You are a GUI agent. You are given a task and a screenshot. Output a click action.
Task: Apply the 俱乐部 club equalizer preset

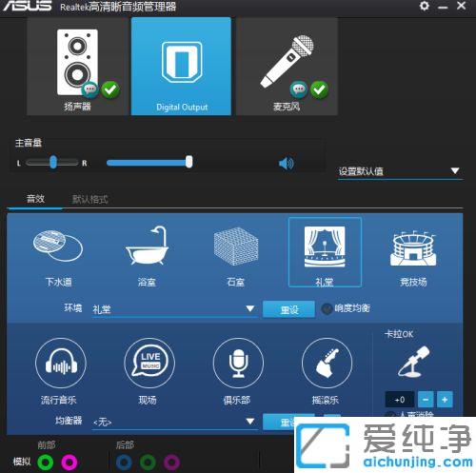coord(238,364)
